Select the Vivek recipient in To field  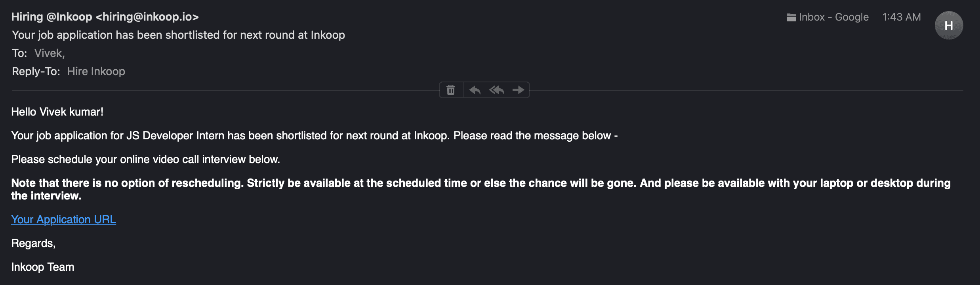point(50,53)
